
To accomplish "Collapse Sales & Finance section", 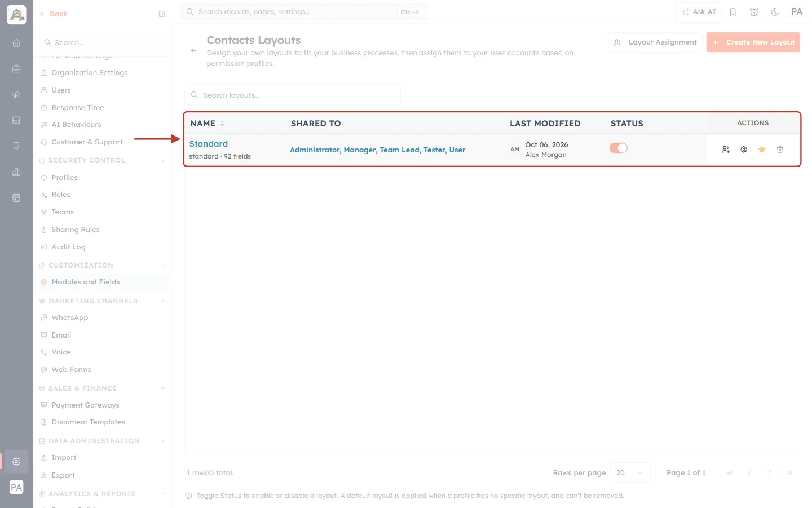I will (163, 388).
